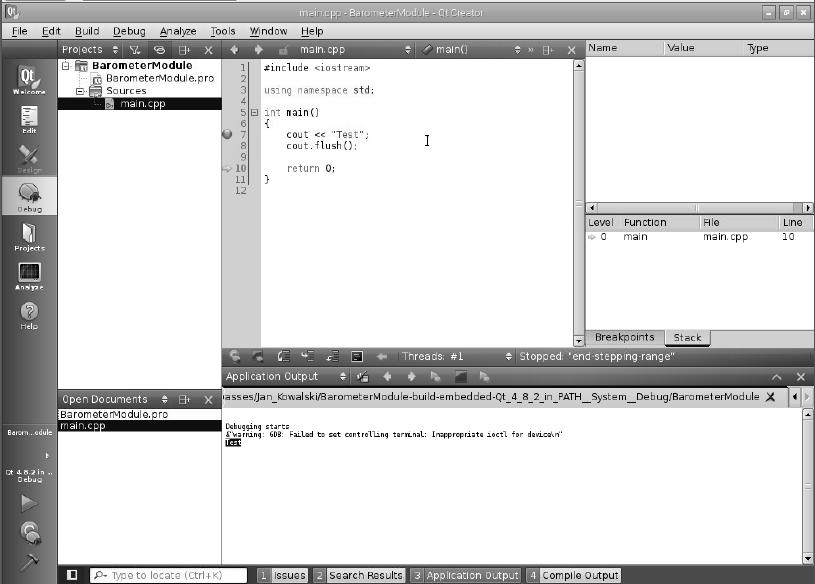Toggle the sidebar visibility button in status bar
815x584 pixels.
pyautogui.click(x=72, y=575)
